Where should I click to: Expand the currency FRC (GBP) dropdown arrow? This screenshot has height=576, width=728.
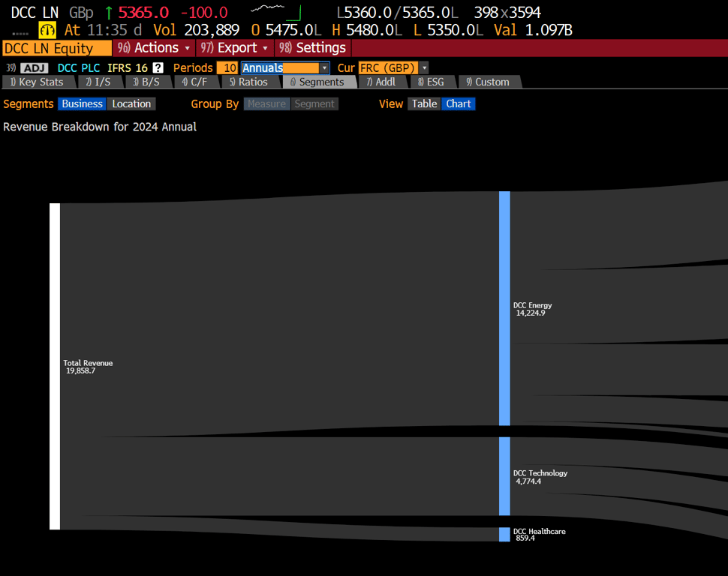pos(424,67)
